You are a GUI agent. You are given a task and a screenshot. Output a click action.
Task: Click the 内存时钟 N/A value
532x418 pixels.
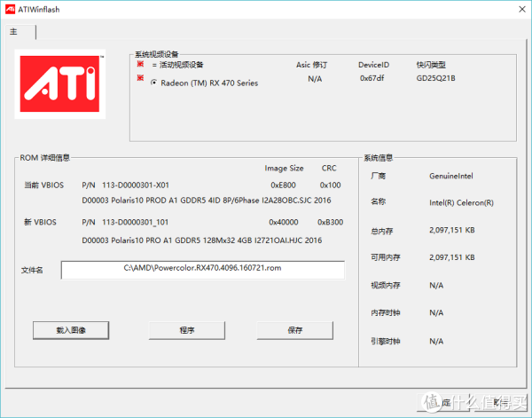point(436,312)
